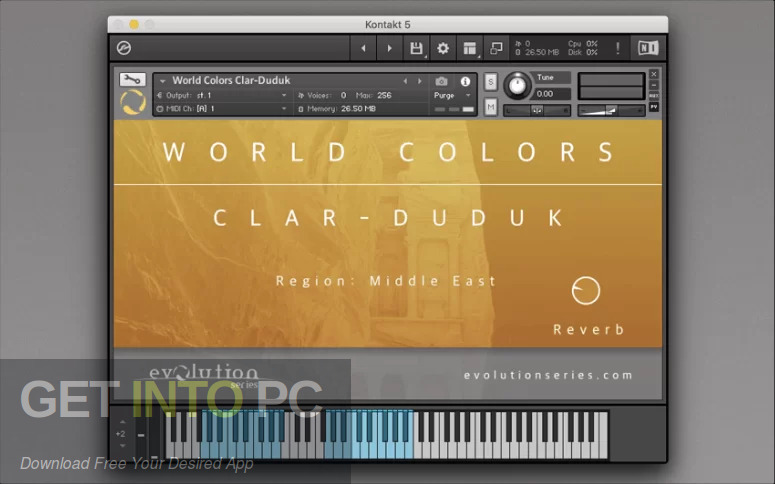Show instrument info with i icon

click(x=465, y=82)
